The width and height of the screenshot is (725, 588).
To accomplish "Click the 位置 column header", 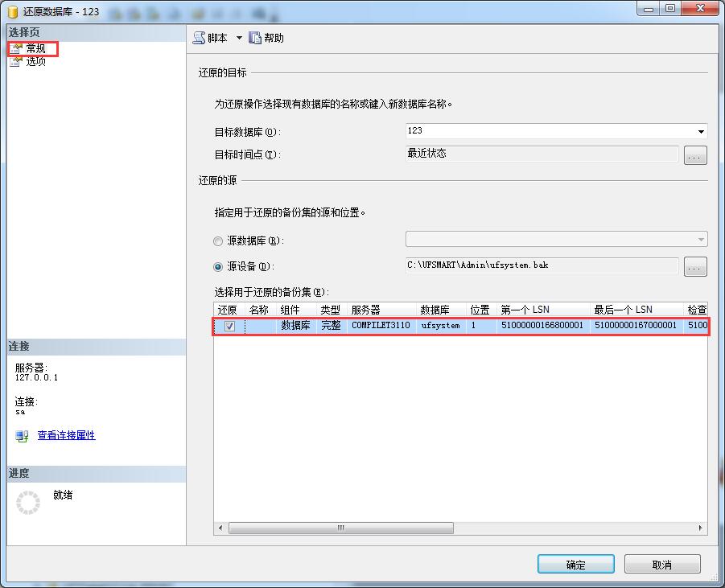I will pos(481,310).
